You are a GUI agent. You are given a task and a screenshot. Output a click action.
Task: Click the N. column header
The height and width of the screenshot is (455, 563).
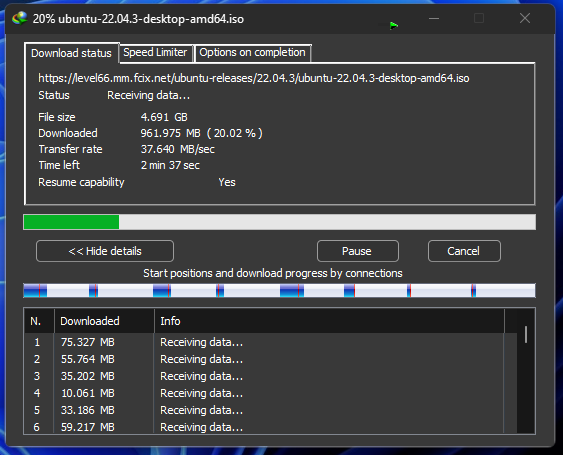click(39, 321)
